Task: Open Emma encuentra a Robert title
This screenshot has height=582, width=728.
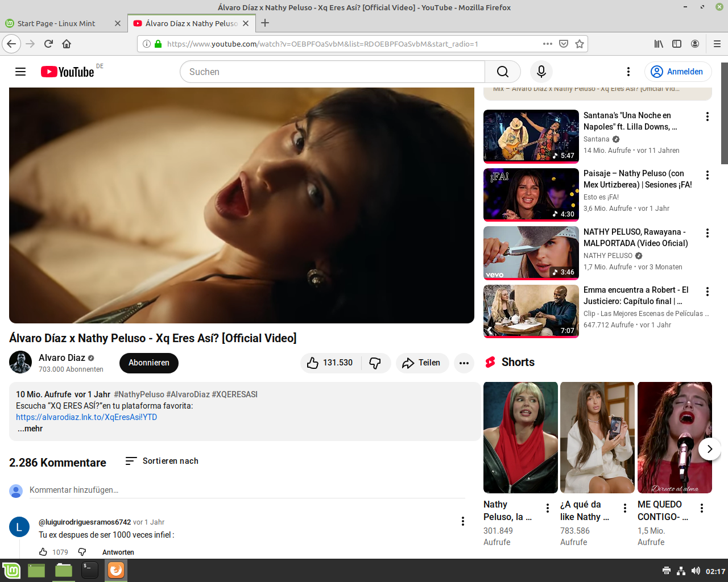Action: [636, 296]
